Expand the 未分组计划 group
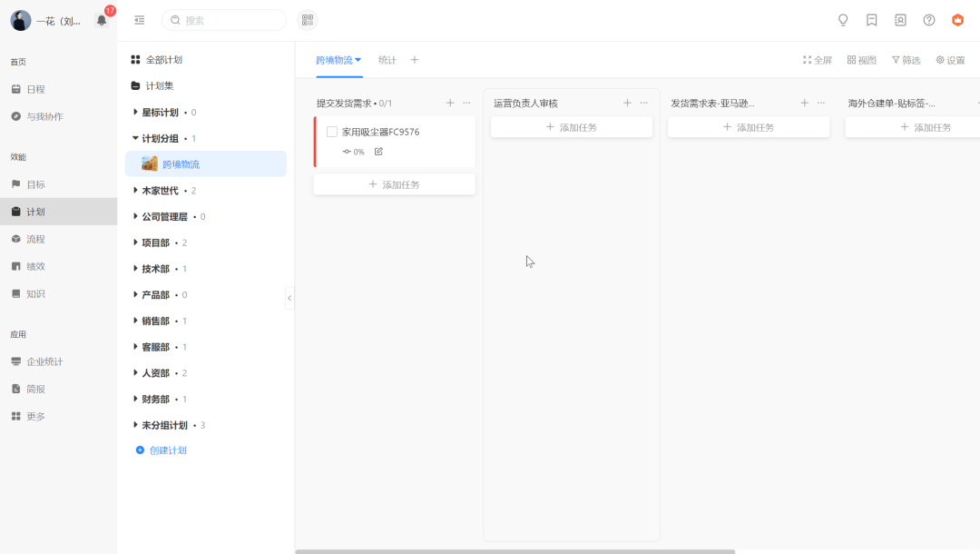980x554 pixels. tap(135, 424)
